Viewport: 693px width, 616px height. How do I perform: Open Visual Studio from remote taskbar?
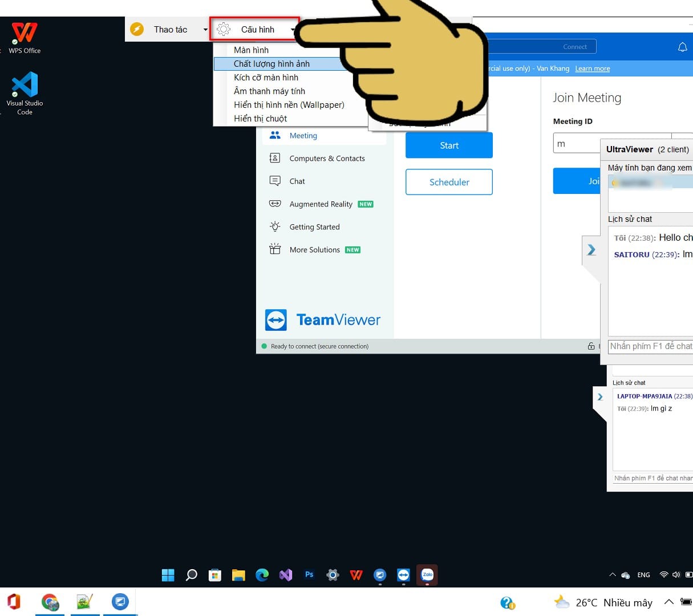point(286,575)
